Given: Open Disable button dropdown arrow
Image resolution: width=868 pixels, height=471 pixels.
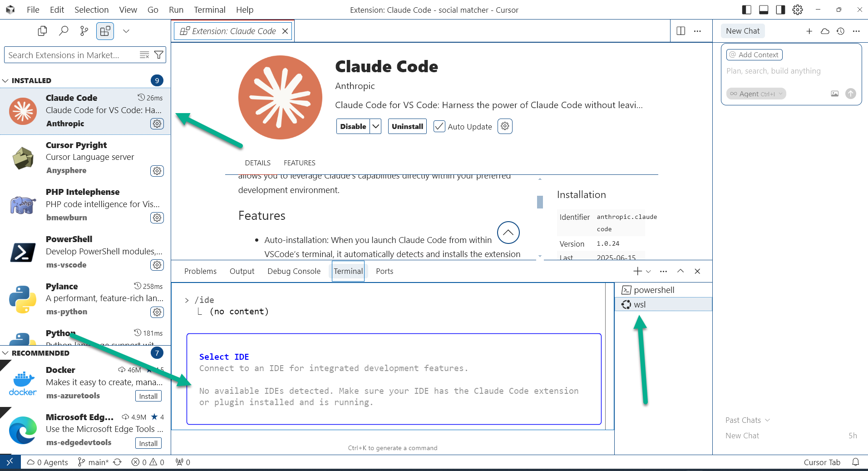Looking at the screenshot, I should pyautogui.click(x=376, y=126).
